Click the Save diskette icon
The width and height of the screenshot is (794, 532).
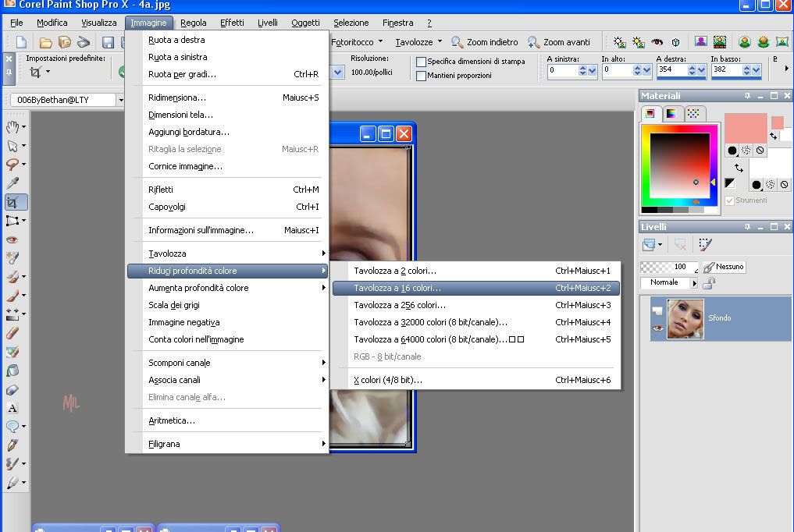point(108,42)
